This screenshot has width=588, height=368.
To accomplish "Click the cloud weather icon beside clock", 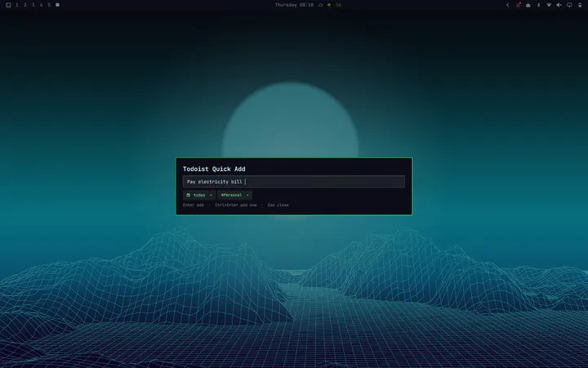I will coord(321,5).
